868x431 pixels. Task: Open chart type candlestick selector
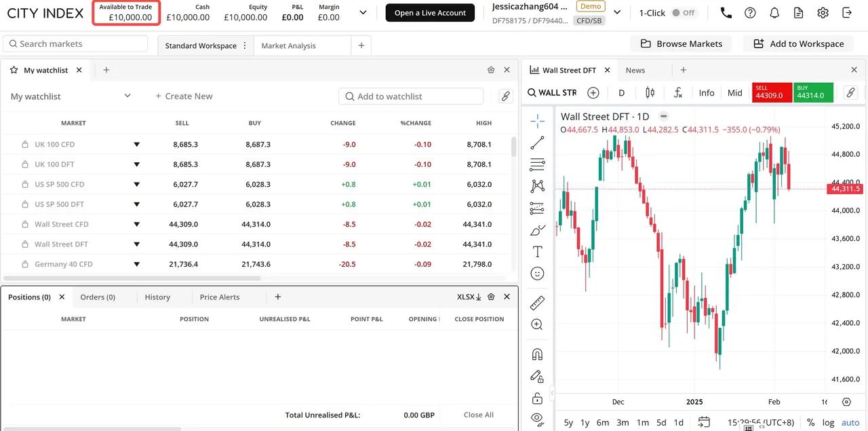650,92
